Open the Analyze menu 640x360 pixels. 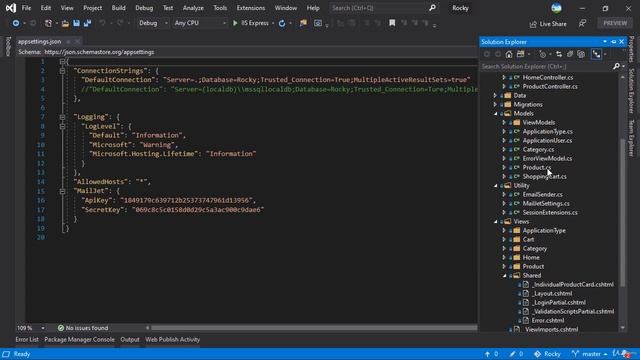tap(193, 8)
